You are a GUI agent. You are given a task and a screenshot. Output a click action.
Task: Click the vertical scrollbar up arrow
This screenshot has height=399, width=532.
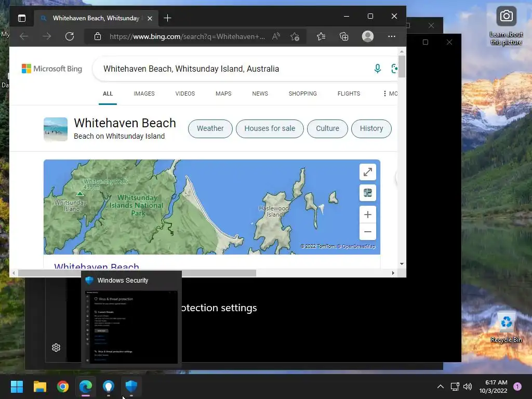click(x=402, y=52)
